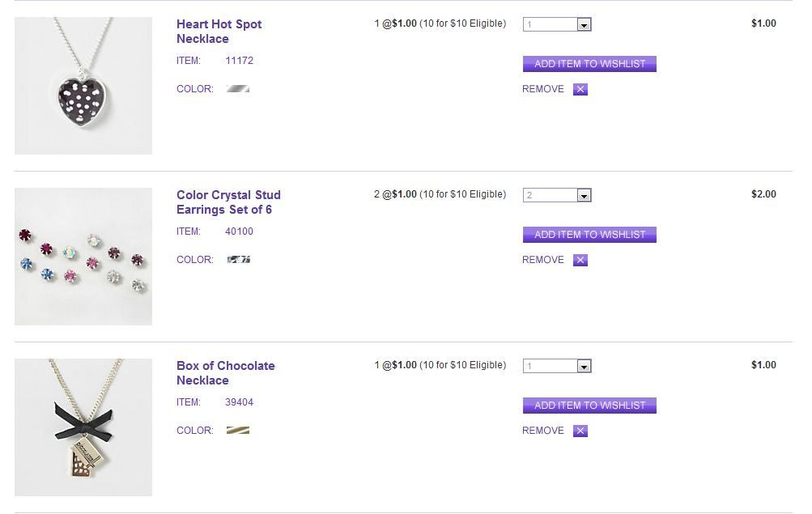This screenshot has height=514, width=812.
Task: Open quantity dropdown for Box of Chocolate Necklace
Action: 584,367
